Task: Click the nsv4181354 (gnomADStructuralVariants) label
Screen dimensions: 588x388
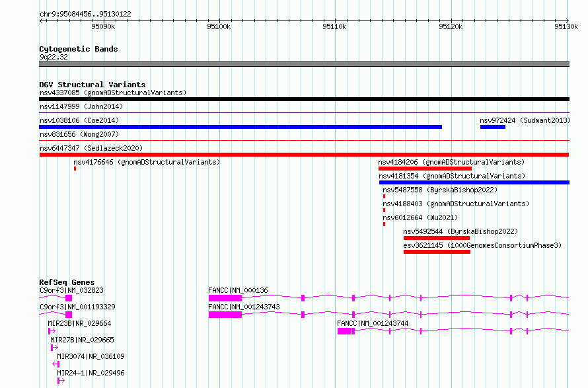Action: coord(452,176)
